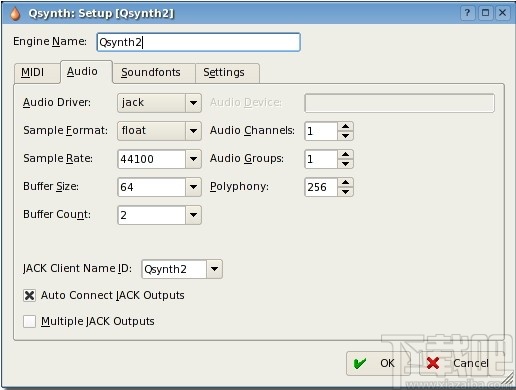Click the Engine Name text field
This screenshot has width=516, height=390.
click(199, 42)
